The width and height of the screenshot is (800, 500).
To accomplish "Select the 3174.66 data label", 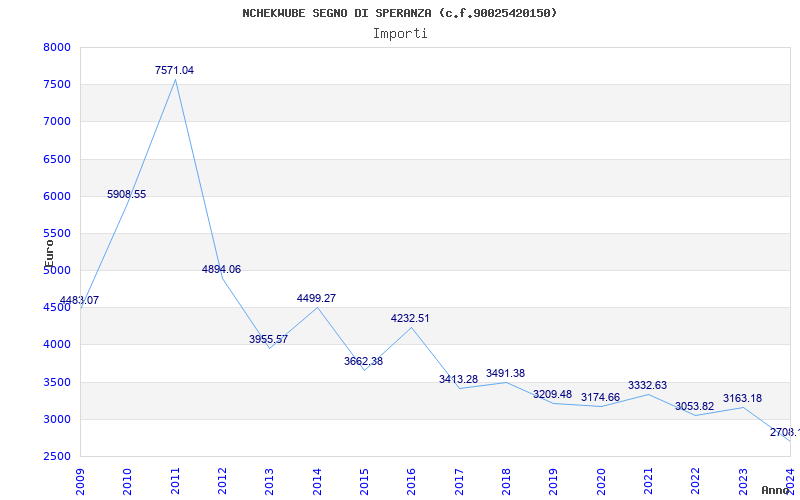I will pos(601,397).
